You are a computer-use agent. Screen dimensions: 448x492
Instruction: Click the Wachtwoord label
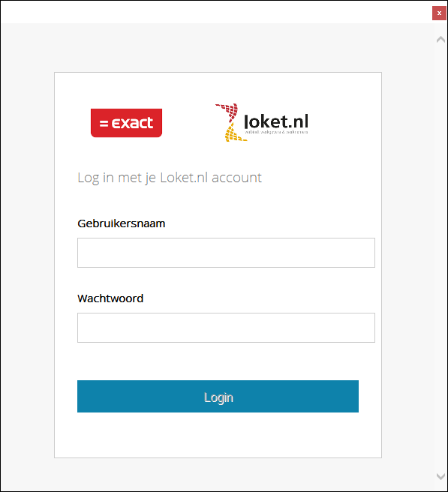pos(110,298)
